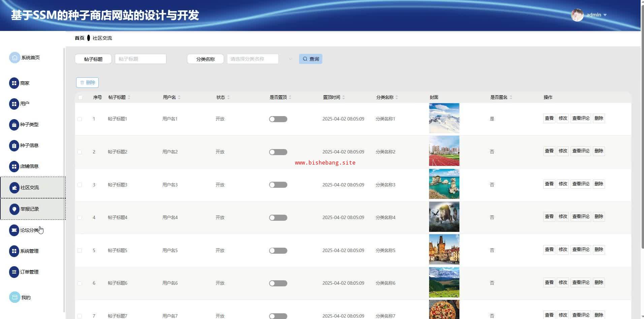Check the select-all checkbox in table header
This screenshot has height=319, width=644.
[x=80, y=98]
